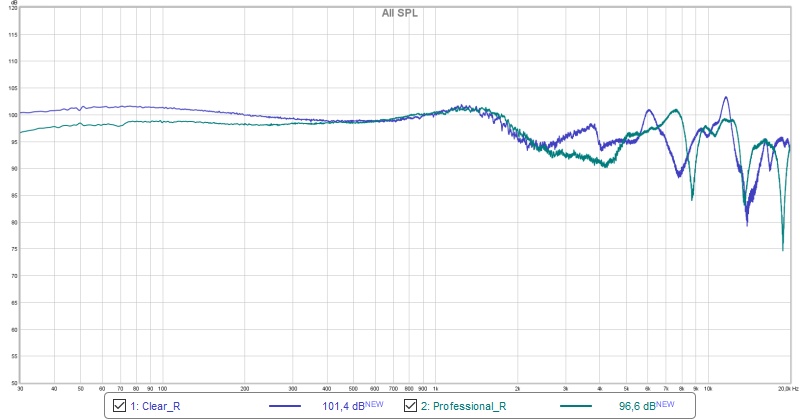Uncheck the Professional_R trace checkbox
The image size is (800, 420).
(411, 406)
